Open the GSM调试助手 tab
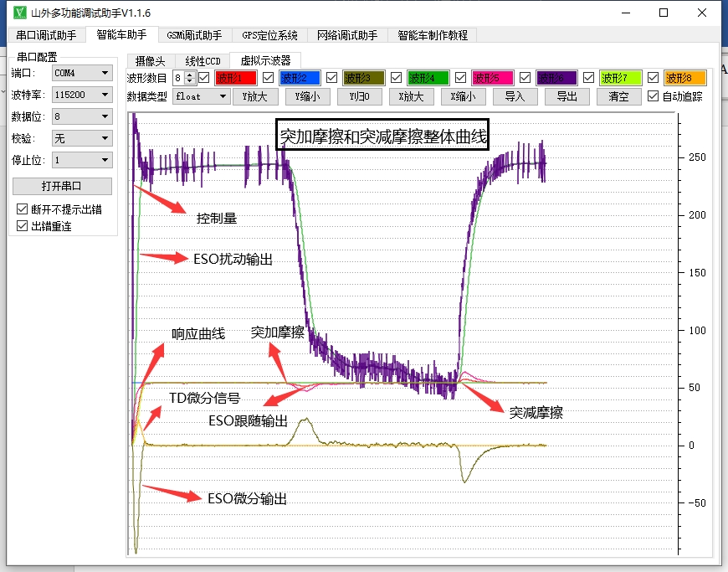This screenshot has height=572, width=728. pos(194,35)
